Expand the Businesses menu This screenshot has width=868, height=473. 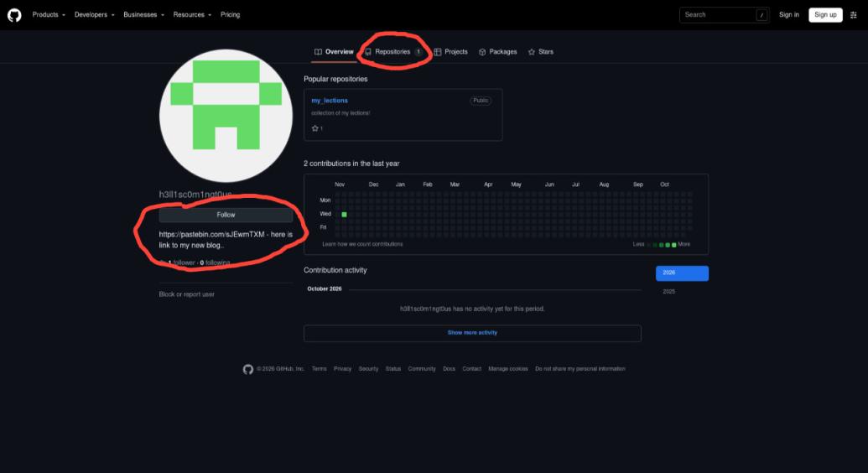144,15
